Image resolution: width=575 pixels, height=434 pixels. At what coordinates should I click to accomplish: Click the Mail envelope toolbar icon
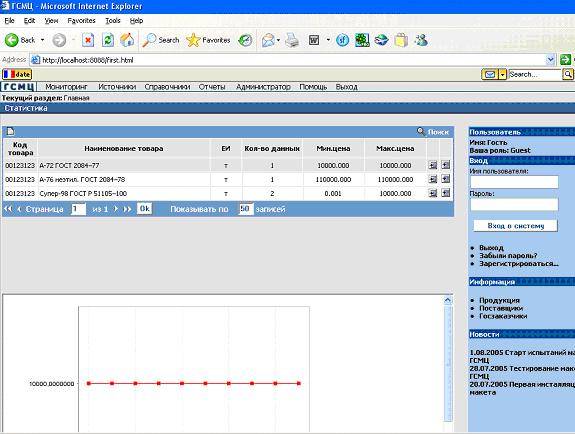(x=268, y=40)
